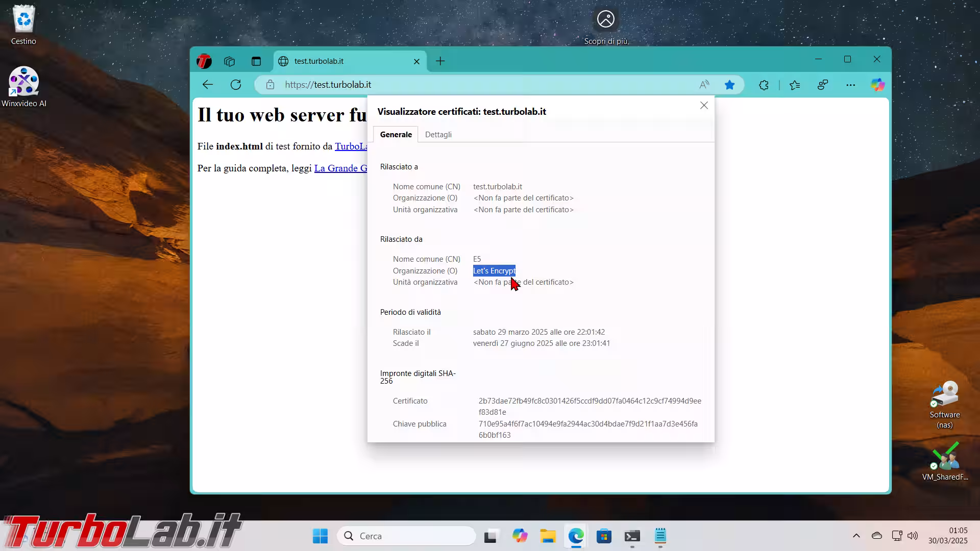Switch to the Dettagli tab
The image size is (980, 551).
point(438,135)
